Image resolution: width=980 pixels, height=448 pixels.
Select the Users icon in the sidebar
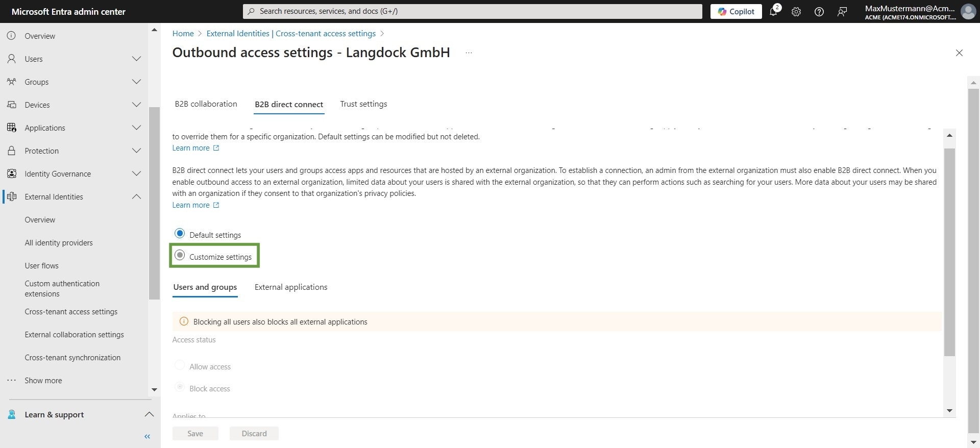click(12, 59)
